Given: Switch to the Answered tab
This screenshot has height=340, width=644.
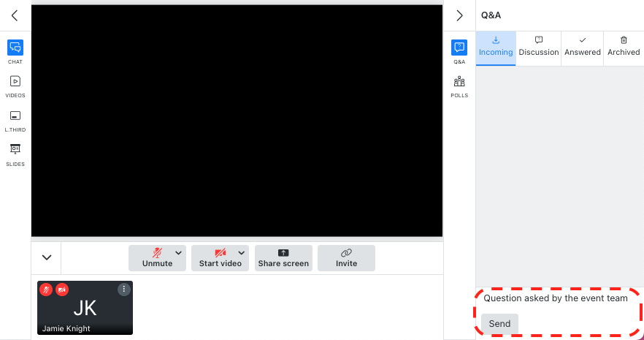Looking at the screenshot, I should click(583, 48).
